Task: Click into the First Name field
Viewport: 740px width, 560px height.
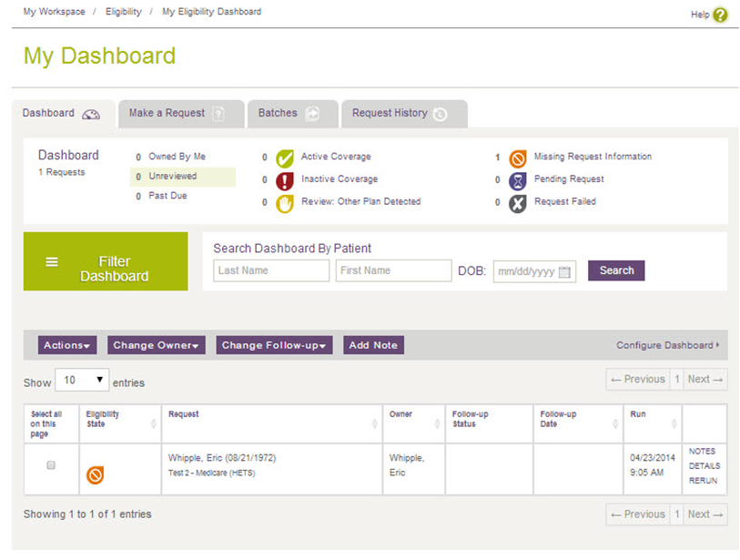Action: pos(393,270)
